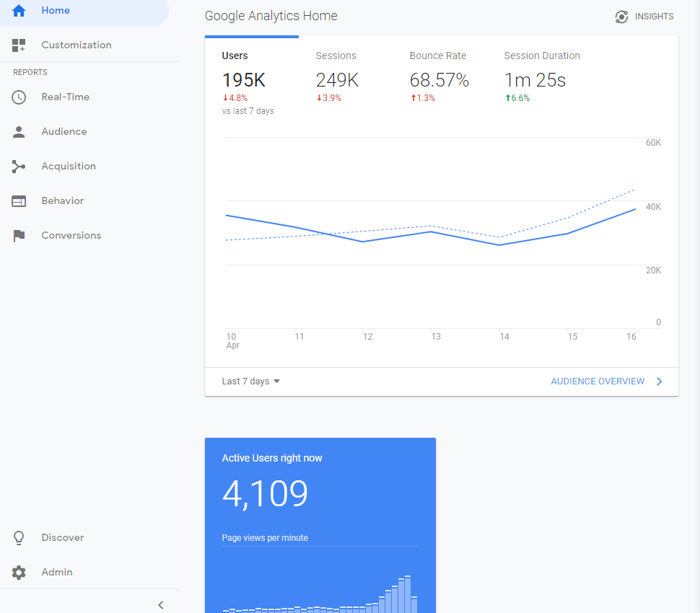Click the Google Analytics Home heading
This screenshot has height=613, width=700.
(271, 16)
